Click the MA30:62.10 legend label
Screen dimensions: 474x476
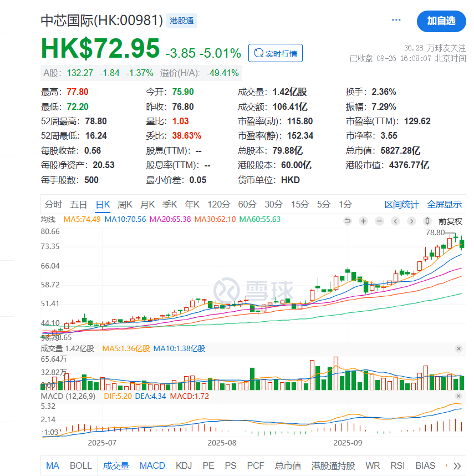point(215,219)
